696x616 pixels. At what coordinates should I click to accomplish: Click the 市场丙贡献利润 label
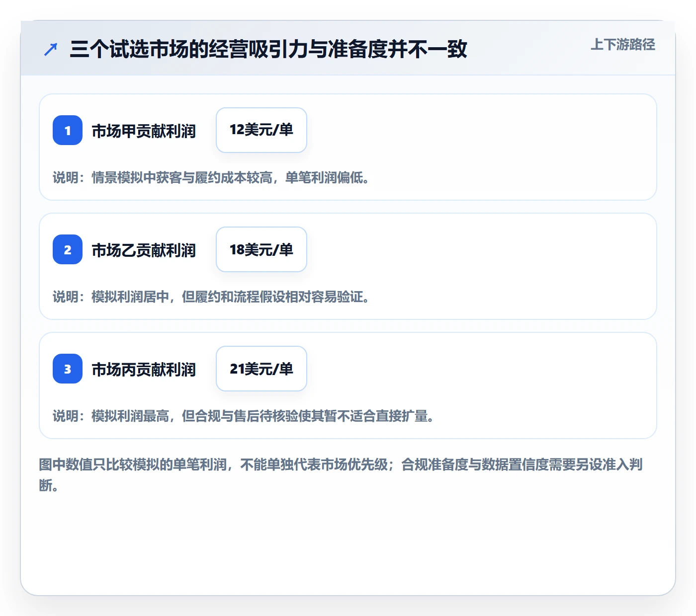144,370
